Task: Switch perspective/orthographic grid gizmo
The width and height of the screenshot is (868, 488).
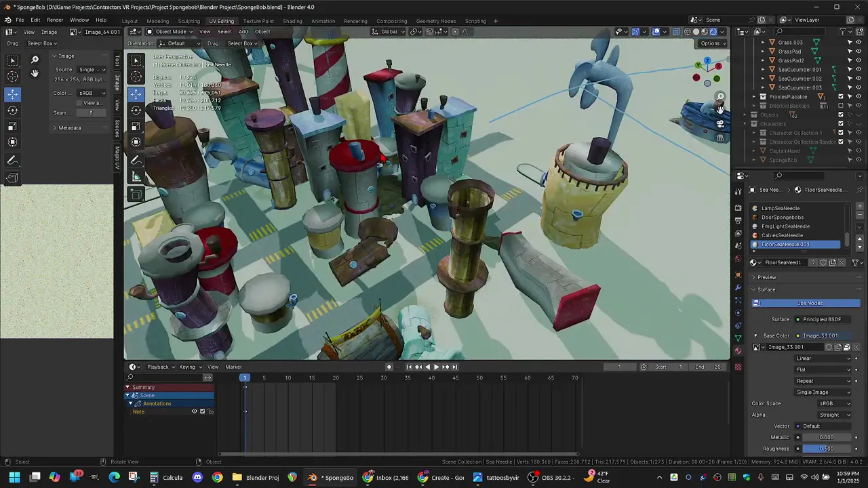Action: 720,138
